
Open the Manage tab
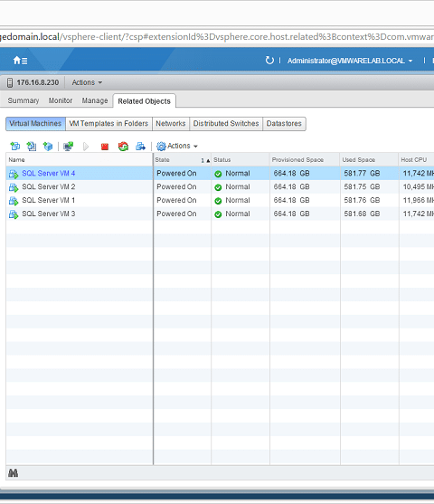[x=95, y=100]
